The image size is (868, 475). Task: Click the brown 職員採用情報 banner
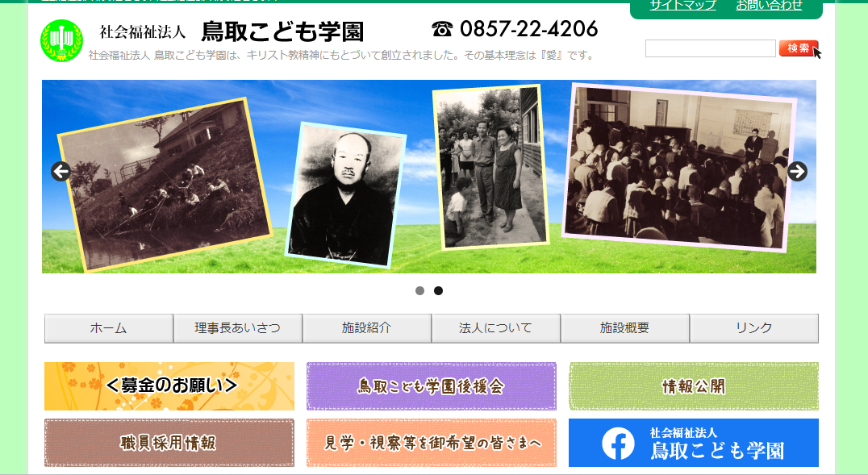pyautogui.click(x=169, y=443)
